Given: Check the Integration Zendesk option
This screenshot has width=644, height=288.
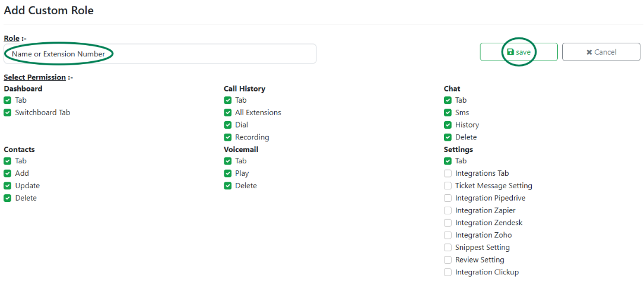Looking at the screenshot, I should (x=448, y=223).
